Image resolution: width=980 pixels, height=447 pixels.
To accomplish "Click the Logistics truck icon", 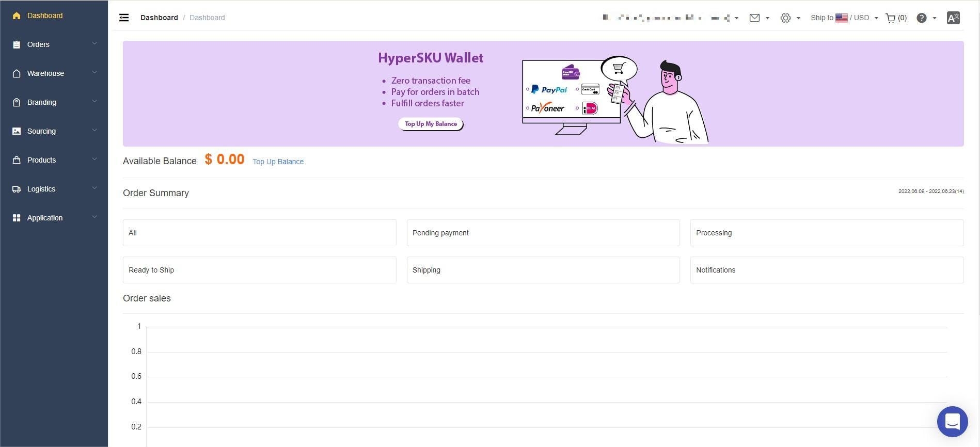I will pyautogui.click(x=17, y=189).
